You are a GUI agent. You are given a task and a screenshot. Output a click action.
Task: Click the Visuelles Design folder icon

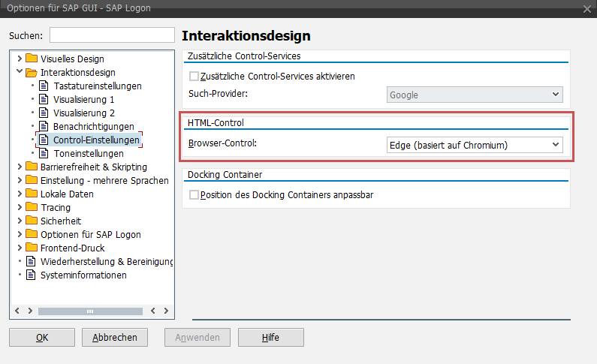coord(32,59)
